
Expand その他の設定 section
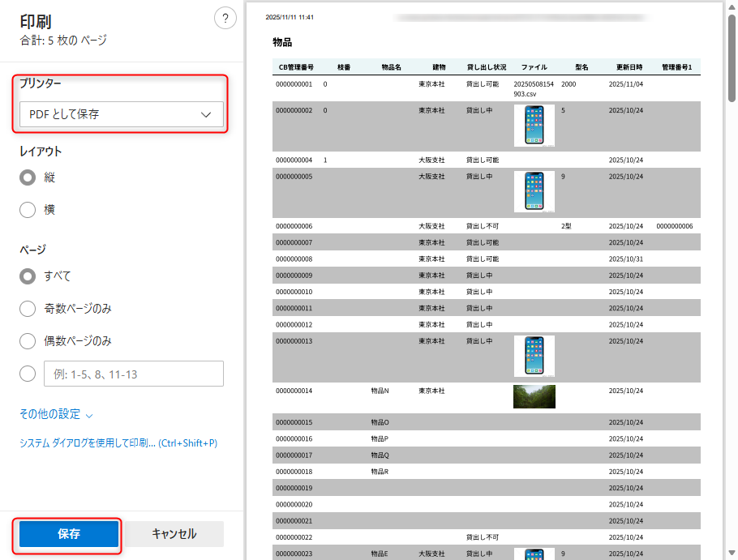(56, 414)
